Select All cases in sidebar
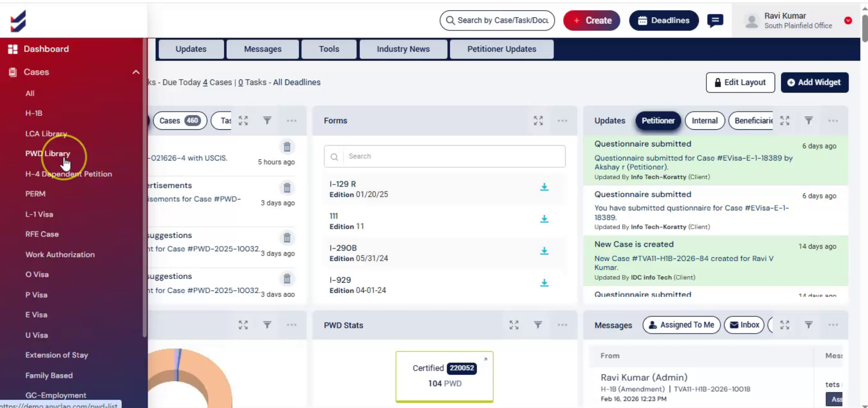This screenshot has height=408, width=868. coord(30,93)
